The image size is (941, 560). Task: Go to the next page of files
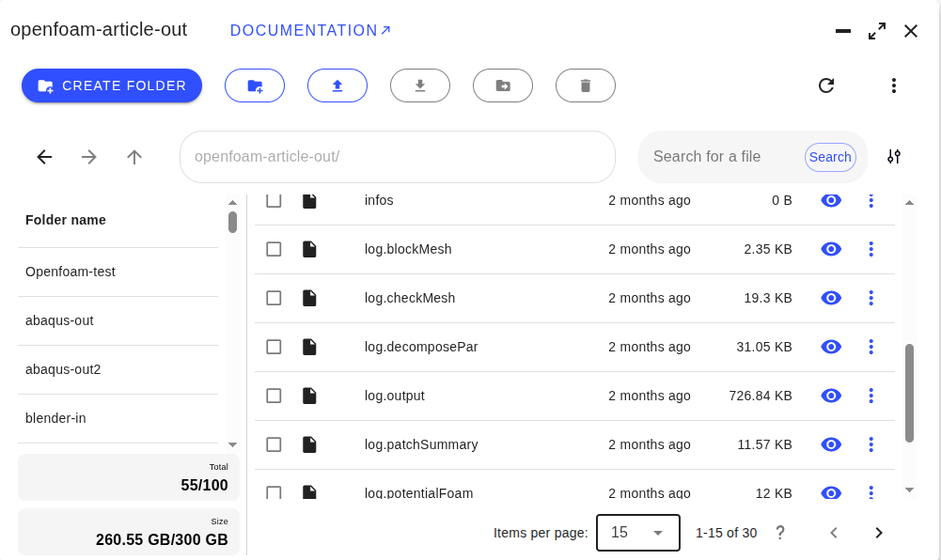tap(879, 533)
